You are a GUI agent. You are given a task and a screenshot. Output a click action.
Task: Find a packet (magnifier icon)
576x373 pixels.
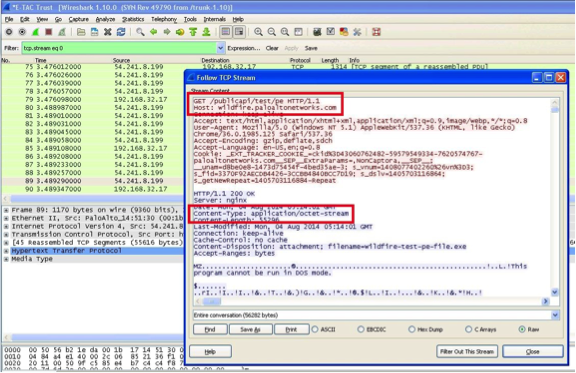click(x=140, y=32)
